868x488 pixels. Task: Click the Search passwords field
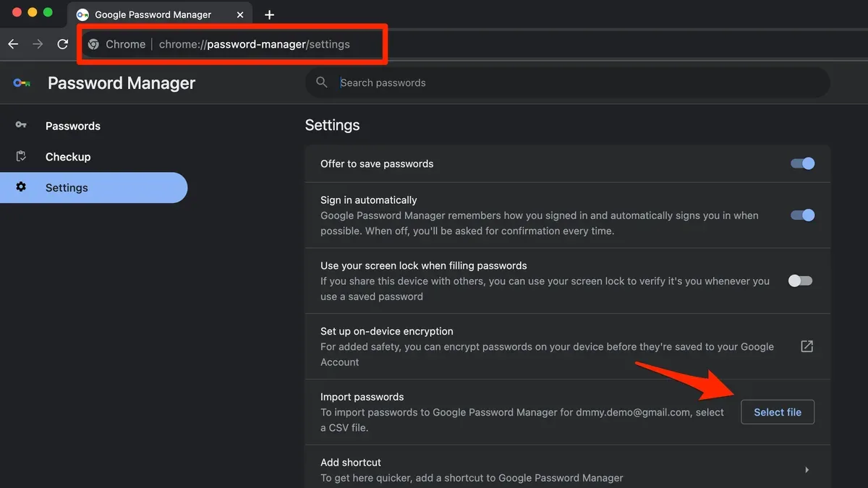point(568,82)
